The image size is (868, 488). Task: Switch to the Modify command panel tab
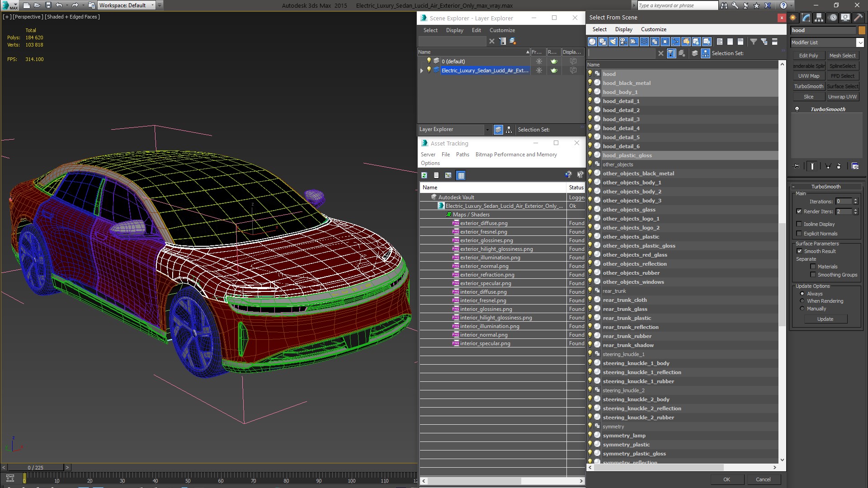pyautogui.click(x=806, y=18)
